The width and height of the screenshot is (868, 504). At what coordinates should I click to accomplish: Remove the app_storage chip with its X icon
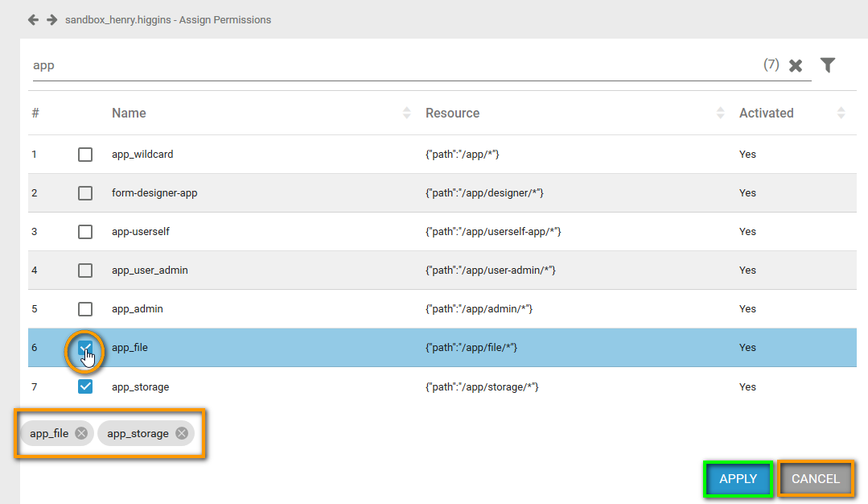(181, 432)
